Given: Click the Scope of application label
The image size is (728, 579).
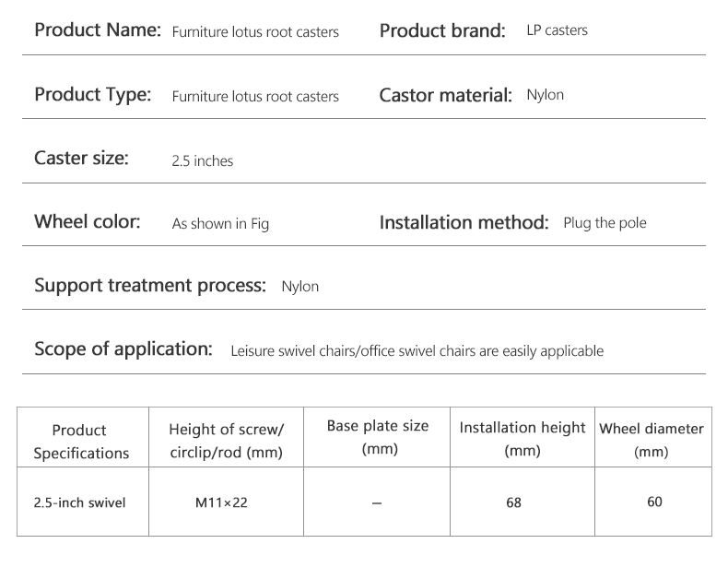Looking at the screenshot, I should [x=123, y=349].
